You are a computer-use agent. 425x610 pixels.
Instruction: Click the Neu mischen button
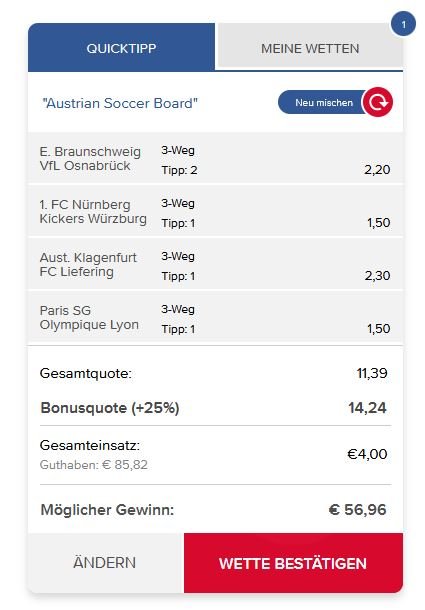(324, 102)
